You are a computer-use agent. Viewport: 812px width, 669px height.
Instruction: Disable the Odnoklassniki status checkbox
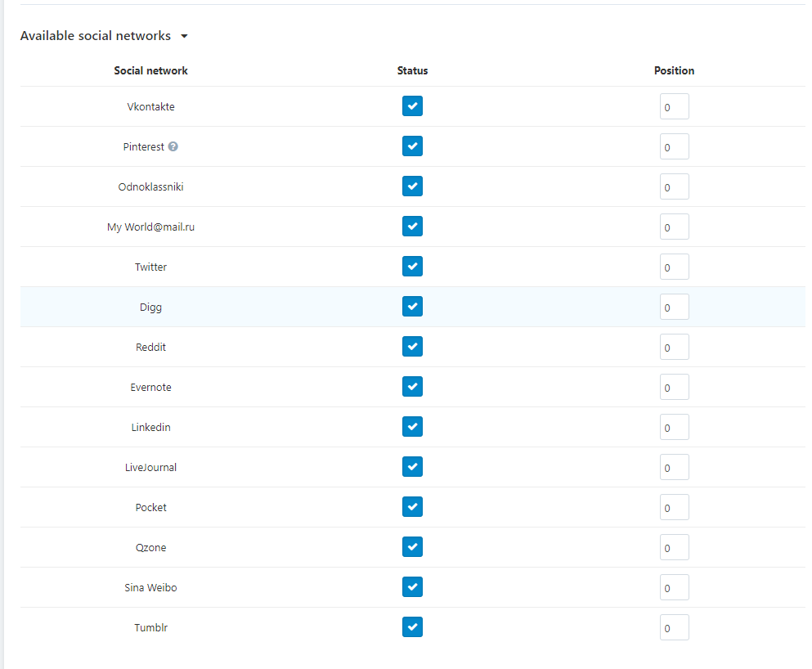(x=412, y=186)
